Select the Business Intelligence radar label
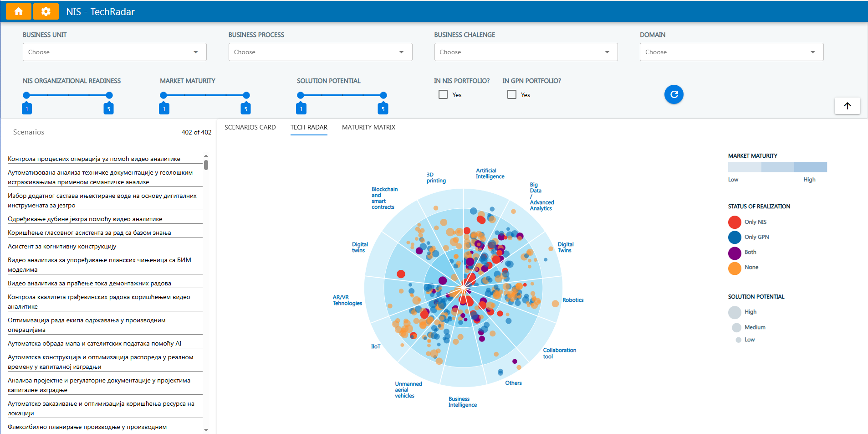This screenshot has height=434, width=868. pos(463,402)
